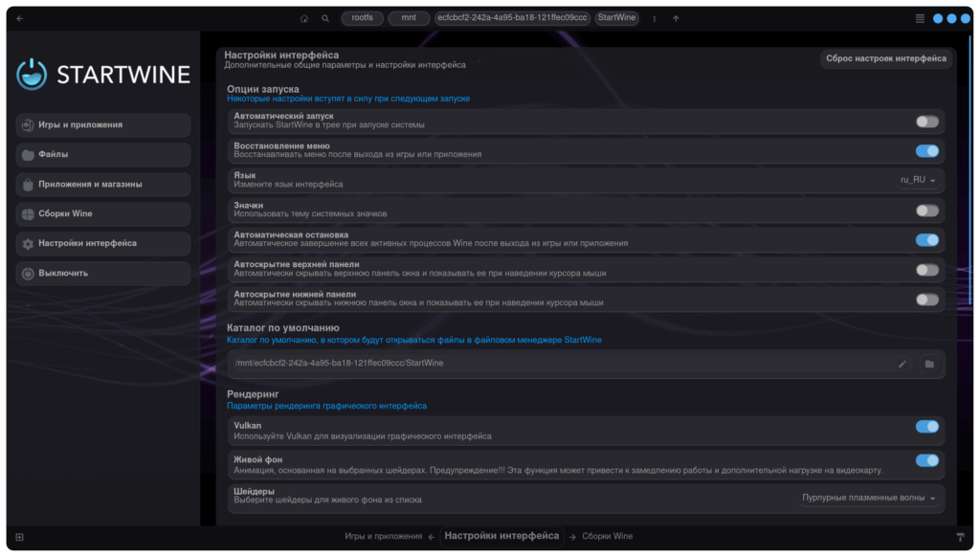Open Сборки Wine in sidebar

pos(103,213)
